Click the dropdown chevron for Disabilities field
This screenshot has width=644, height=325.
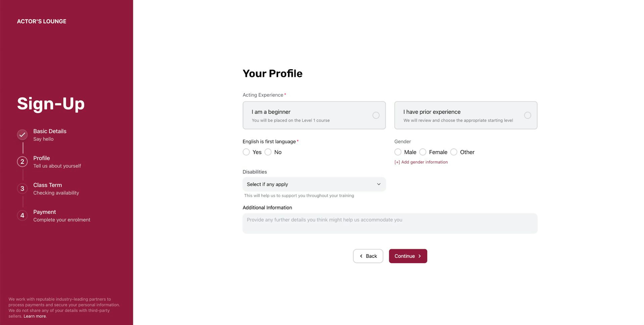378,184
